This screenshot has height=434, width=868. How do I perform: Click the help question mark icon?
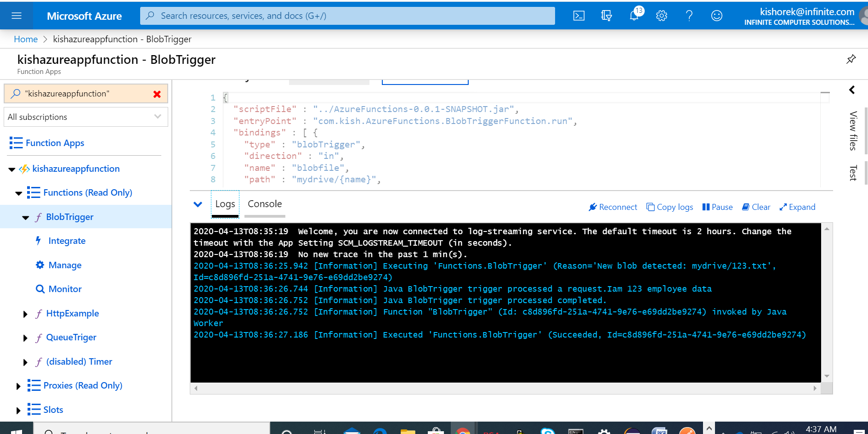(x=689, y=16)
